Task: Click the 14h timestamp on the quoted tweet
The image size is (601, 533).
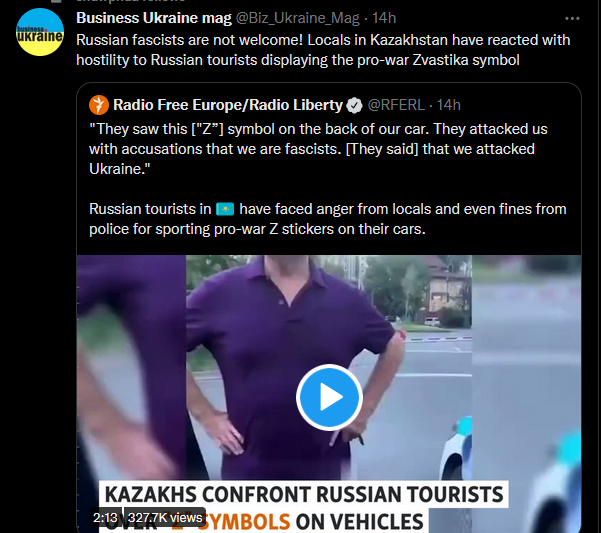Action: coord(449,105)
